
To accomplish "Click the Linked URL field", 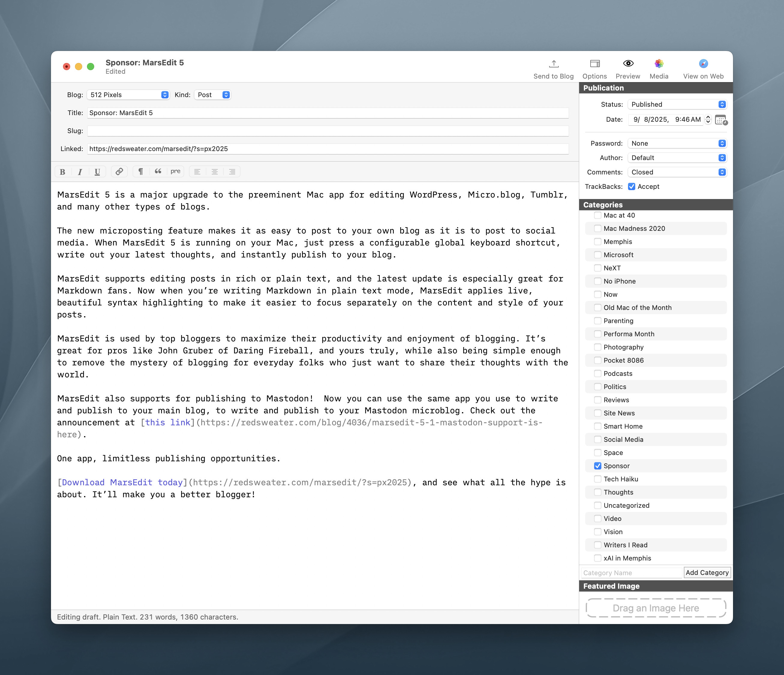I will [328, 149].
